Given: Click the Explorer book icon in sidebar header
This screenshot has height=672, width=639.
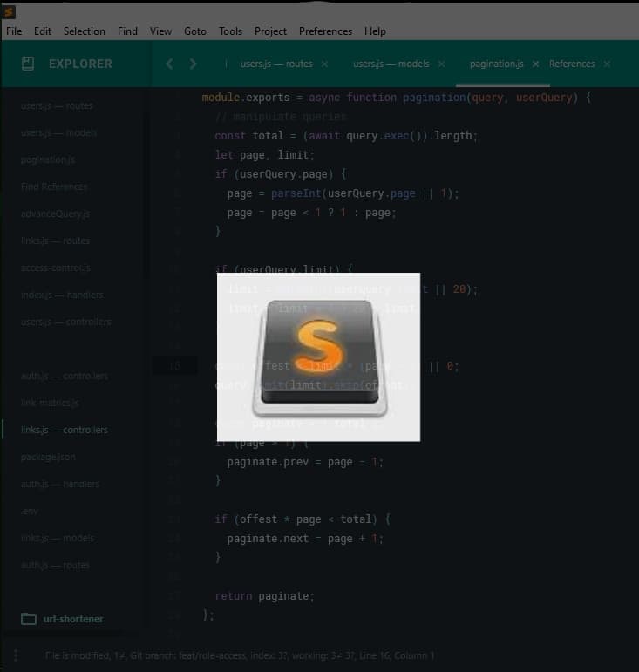Looking at the screenshot, I should point(28,64).
